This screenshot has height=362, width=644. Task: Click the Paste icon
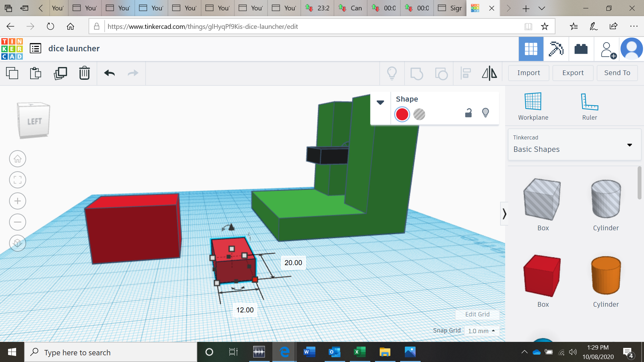coord(36,73)
